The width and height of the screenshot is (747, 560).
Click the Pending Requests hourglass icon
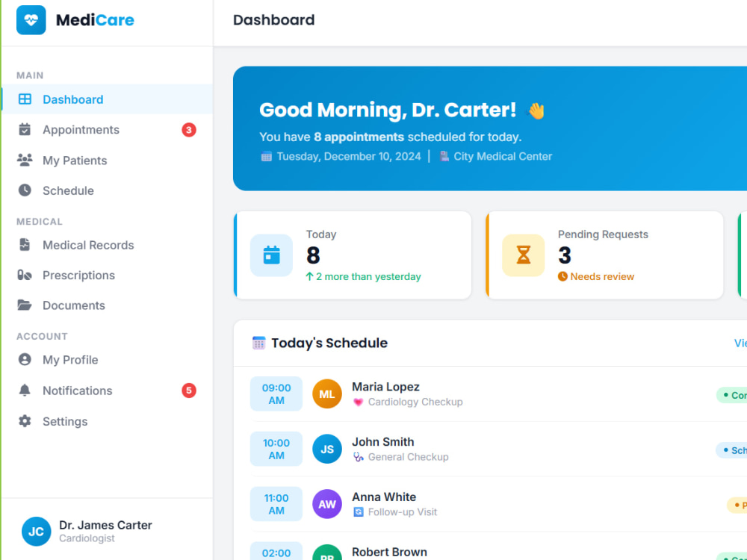click(523, 255)
